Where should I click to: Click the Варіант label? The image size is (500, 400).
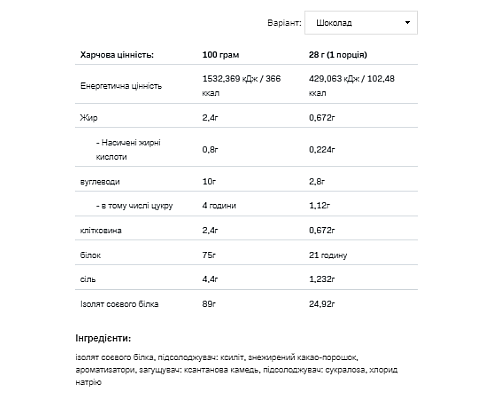click(284, 23)
